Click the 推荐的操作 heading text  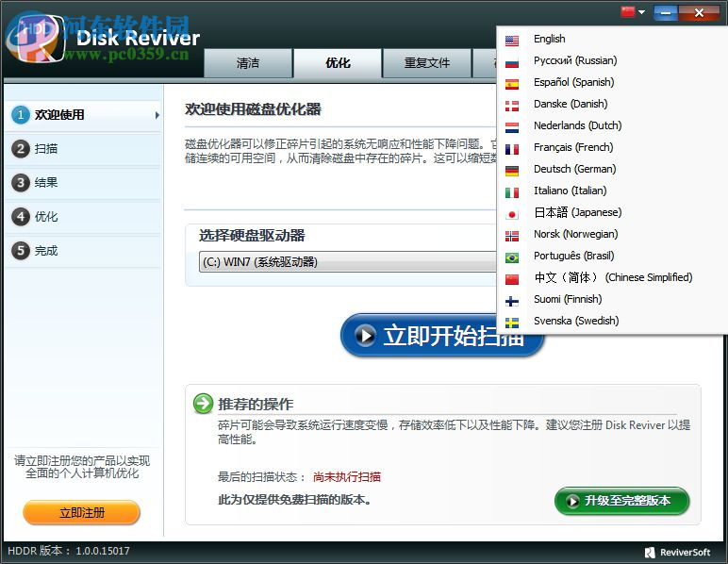(256, 404)
